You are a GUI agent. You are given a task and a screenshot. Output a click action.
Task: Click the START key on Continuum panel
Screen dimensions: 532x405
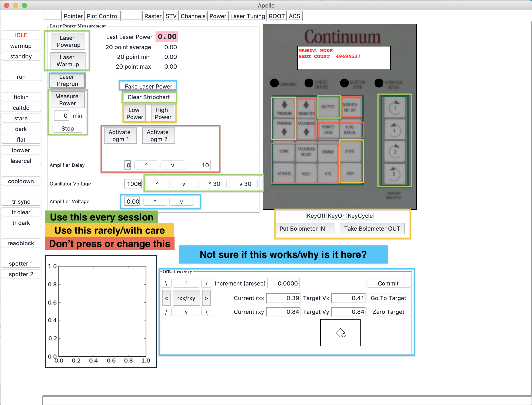pos(350,151)
